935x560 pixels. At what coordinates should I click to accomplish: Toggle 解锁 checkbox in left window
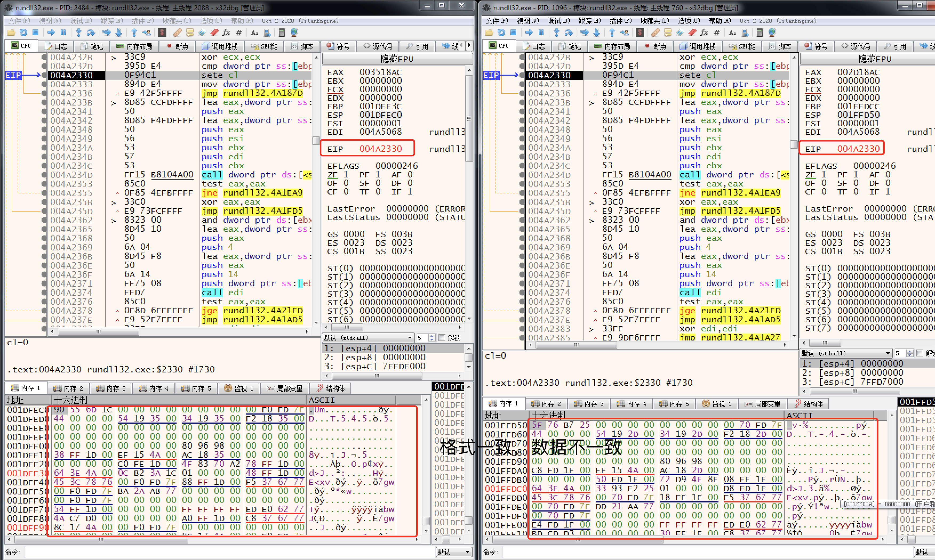tap(442, 338)
